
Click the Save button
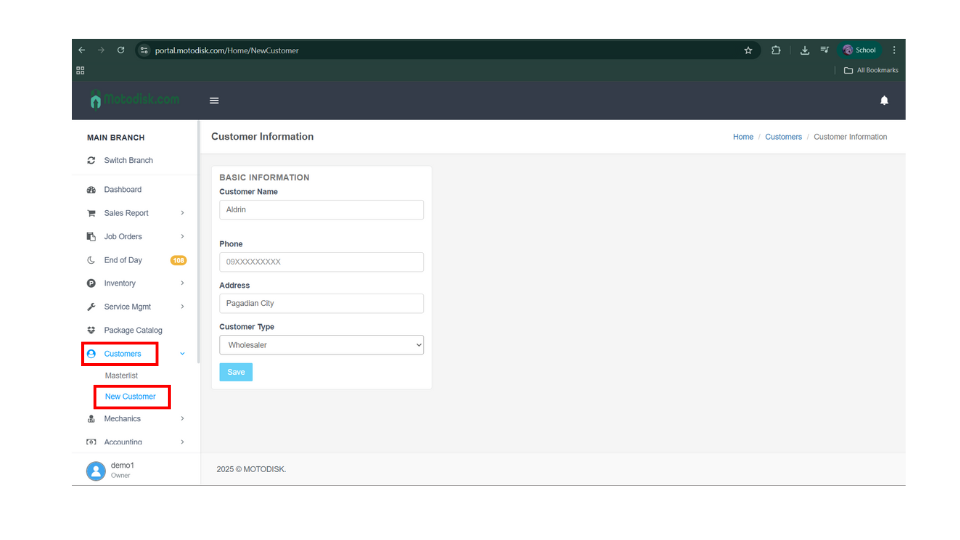tap(236, 372)
